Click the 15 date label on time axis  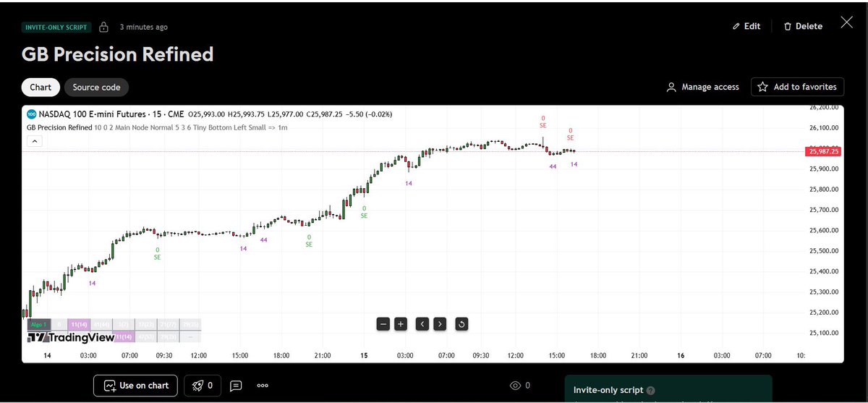pyautogui.click(x=365, y=355)
